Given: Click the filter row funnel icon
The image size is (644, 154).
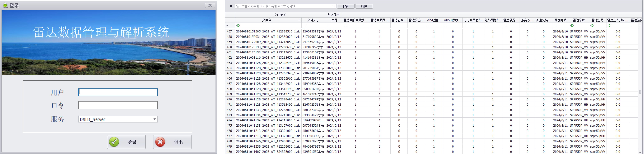Looking at the screenshot, I should 227,25.
